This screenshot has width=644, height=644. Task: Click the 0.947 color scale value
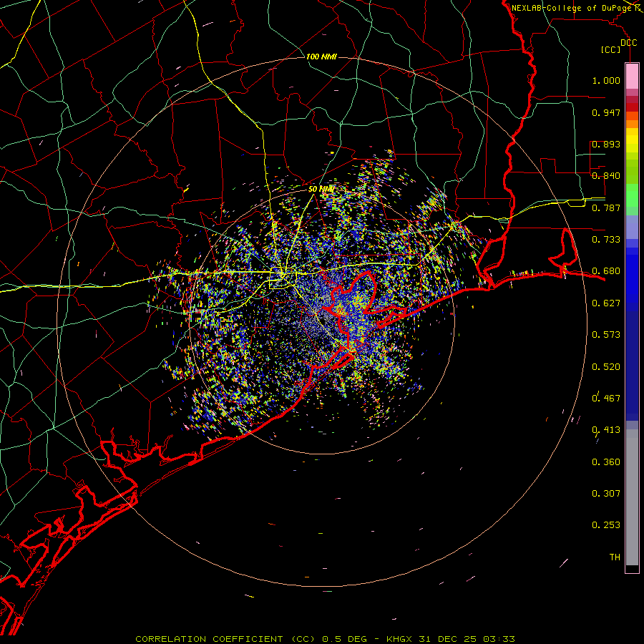pos(606,112)
